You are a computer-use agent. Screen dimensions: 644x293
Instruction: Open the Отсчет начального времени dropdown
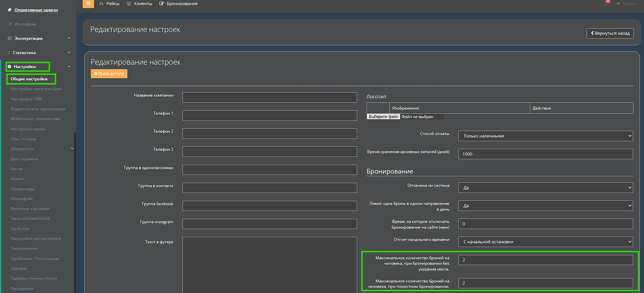545,242
